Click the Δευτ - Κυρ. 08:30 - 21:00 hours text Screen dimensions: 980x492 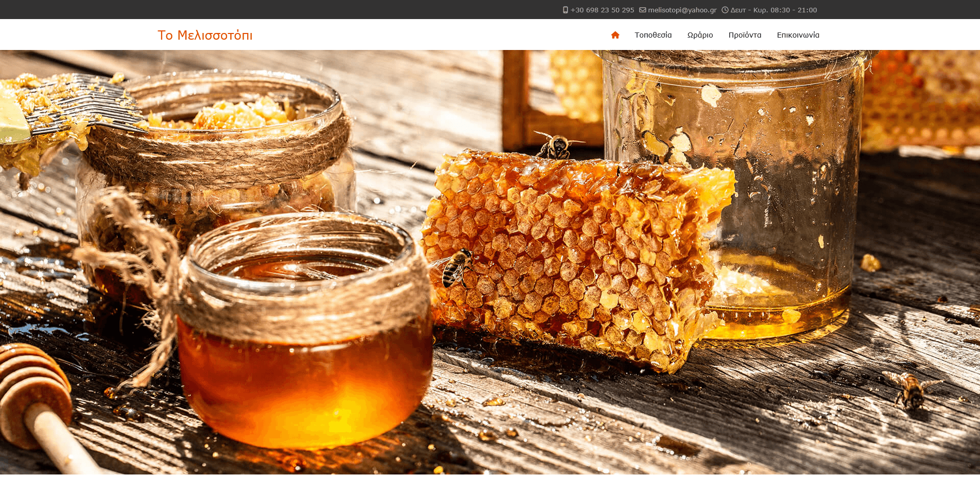coord(773,10)
